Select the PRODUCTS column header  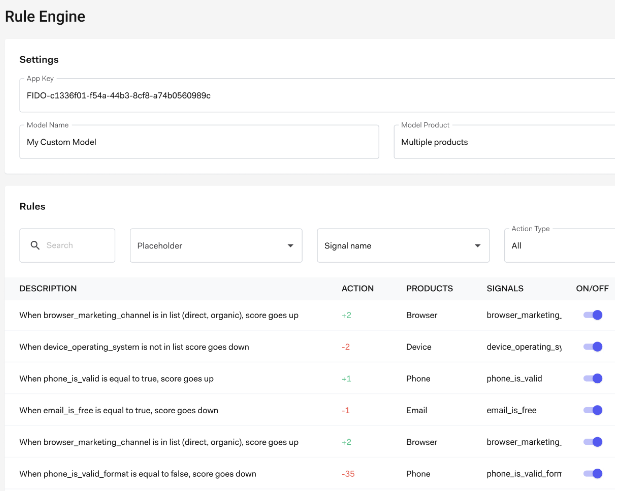[429, 289]
